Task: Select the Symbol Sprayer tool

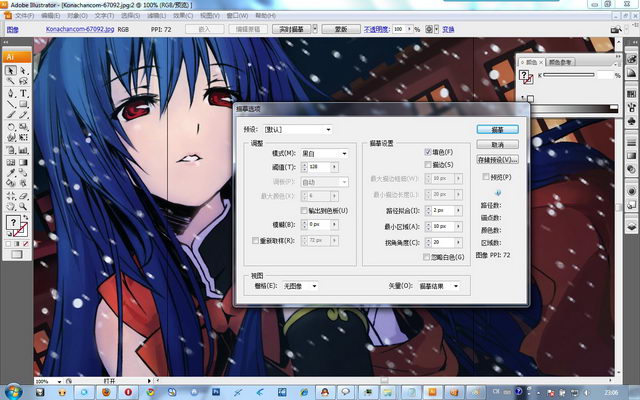Action: [11, 150]
